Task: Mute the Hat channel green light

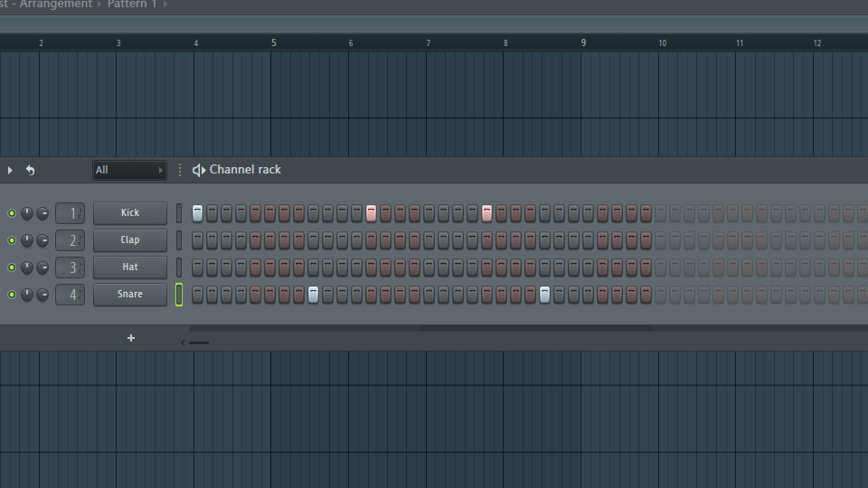Action: 12,267
